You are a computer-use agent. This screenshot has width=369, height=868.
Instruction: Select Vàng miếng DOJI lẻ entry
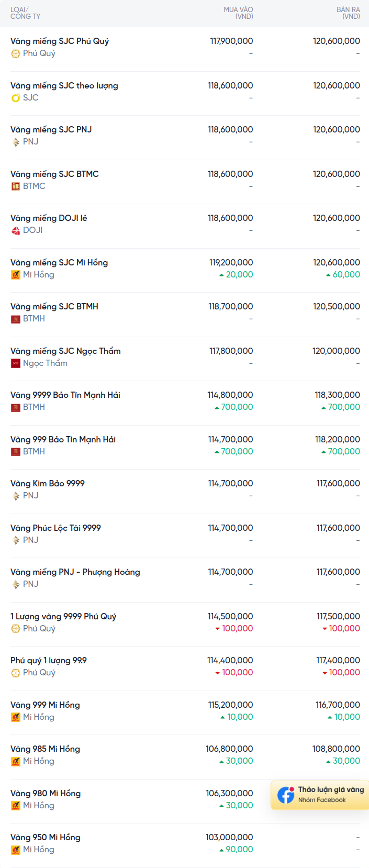coord(49,218)
